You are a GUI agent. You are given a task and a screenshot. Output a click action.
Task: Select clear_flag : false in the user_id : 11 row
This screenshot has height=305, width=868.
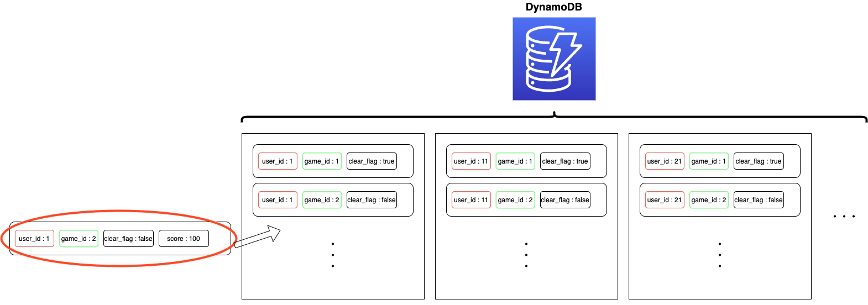point(565,200)
